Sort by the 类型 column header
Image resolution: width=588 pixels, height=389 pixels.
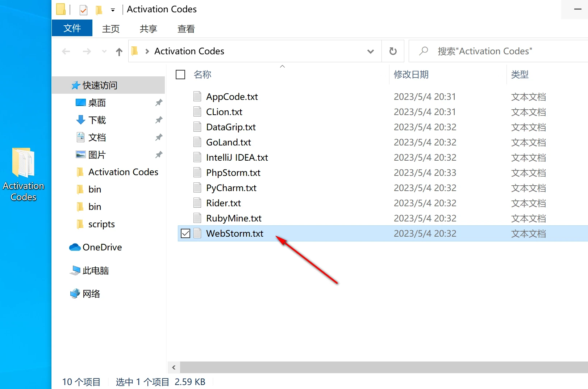pyautogui.click(x=520, y=75)
